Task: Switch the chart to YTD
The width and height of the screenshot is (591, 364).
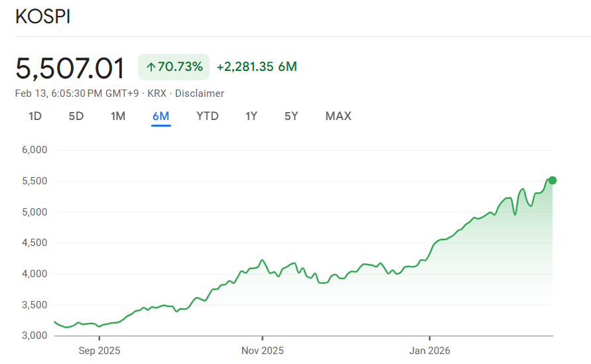Action: click(x=208, y=116)
